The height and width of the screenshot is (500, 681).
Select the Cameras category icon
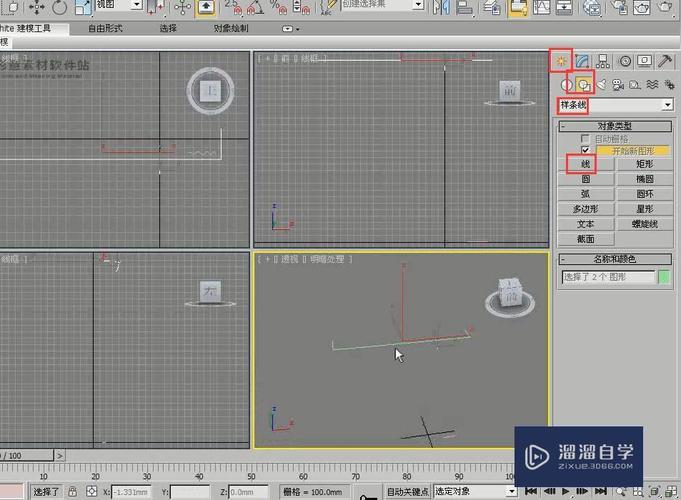(619, 84)
